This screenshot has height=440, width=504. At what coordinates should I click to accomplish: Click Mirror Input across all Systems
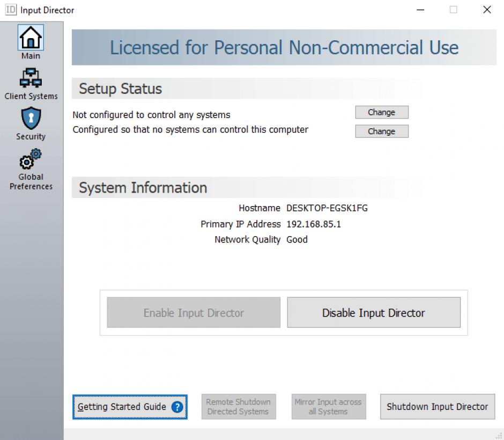329,407
